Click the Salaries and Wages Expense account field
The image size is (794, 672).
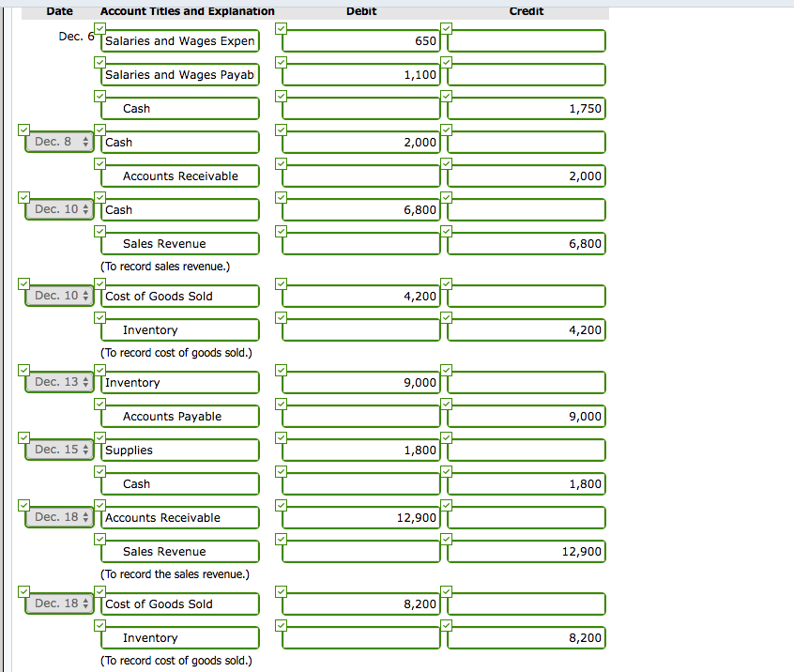click(x=180, y=41)
